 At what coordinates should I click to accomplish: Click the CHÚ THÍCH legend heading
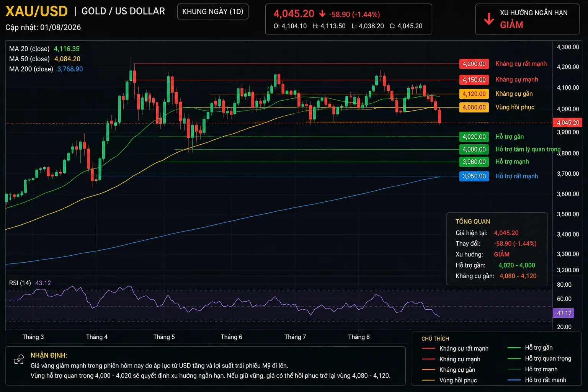(x=435, y=339)
